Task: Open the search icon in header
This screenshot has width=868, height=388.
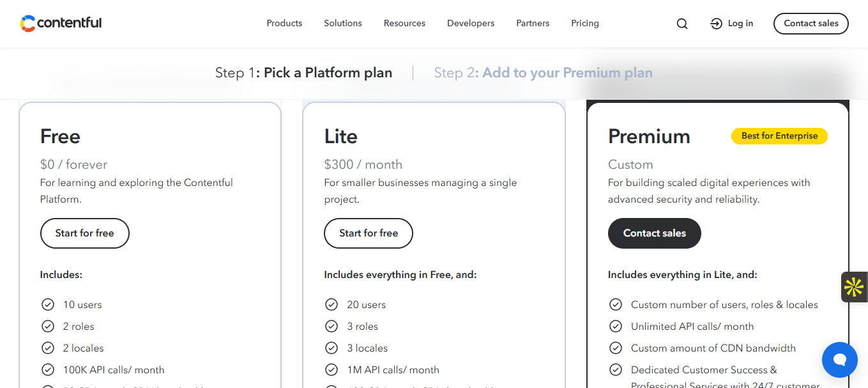Action: tap(682, 24)
